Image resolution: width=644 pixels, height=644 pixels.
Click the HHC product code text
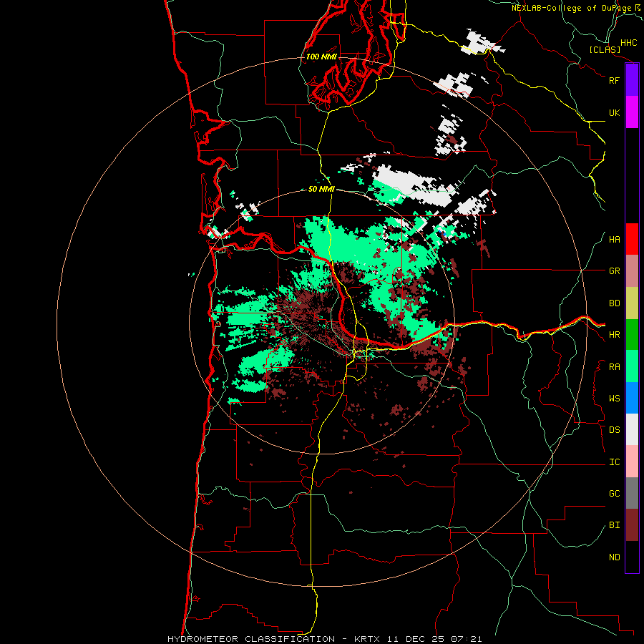[x=628, y=43]
